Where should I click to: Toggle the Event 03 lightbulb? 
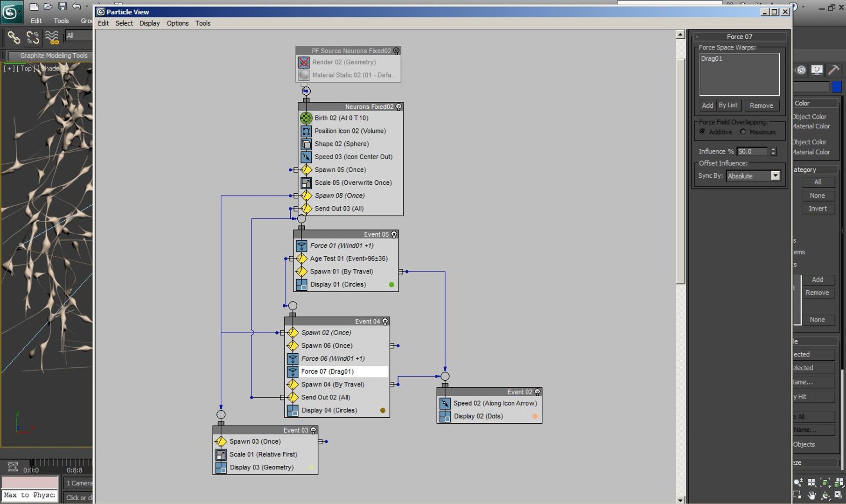[x=313, y=430]
